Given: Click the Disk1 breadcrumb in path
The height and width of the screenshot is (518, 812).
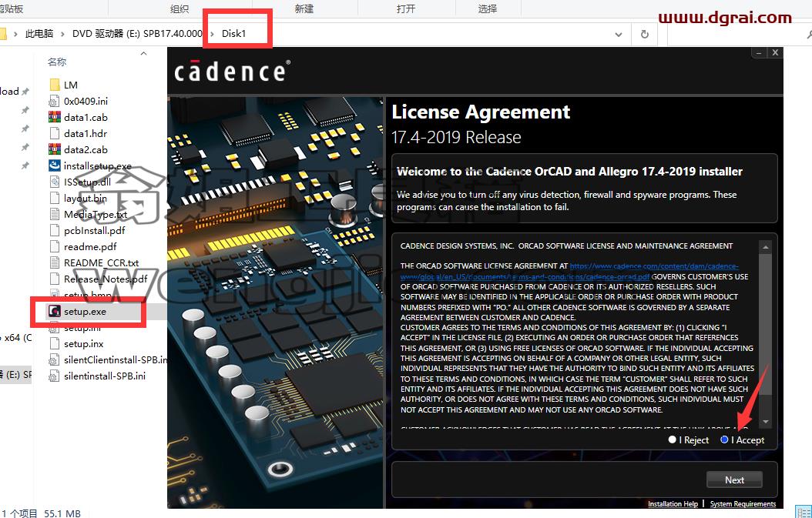Looking at the screenshot, I should pos(233,34).
